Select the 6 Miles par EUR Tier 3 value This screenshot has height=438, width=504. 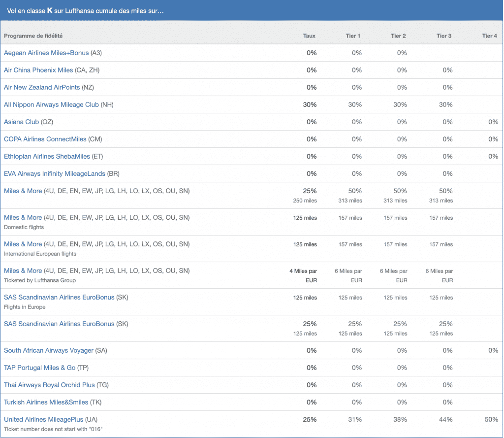[x=439, y=275]
